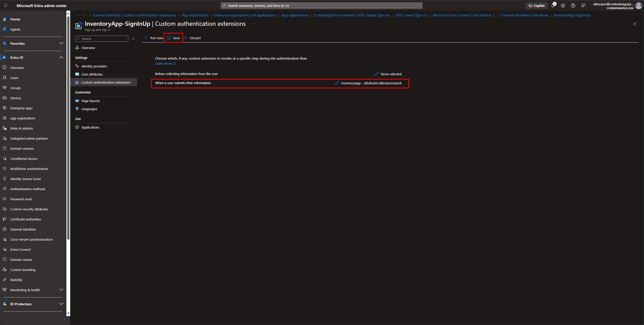Open the account avatar menu
This screenshot has width=644, height=325.
(x=638, y=6)
